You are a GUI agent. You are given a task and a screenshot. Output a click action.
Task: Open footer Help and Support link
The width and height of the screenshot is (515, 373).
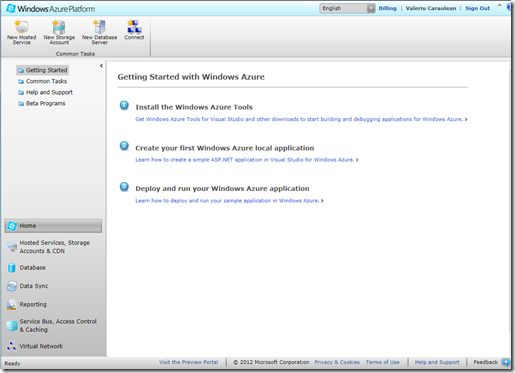point(437,362)
